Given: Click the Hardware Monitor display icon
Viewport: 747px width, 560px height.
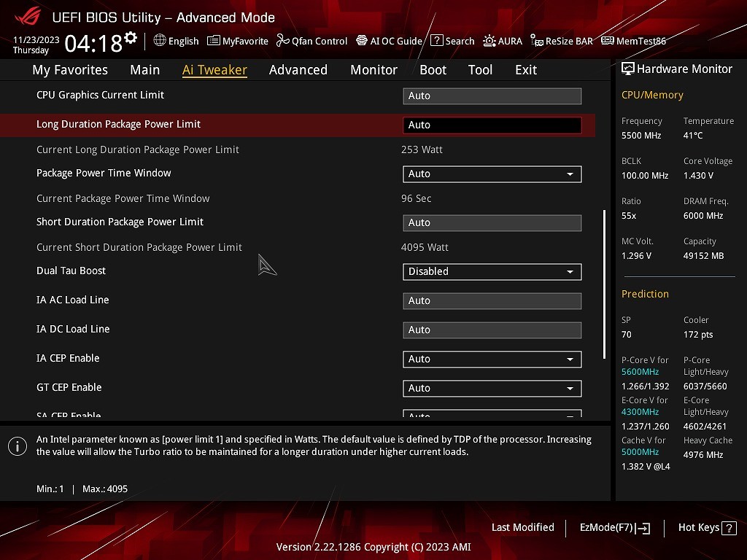Looking at the screenshot, I should coord(628,69).
